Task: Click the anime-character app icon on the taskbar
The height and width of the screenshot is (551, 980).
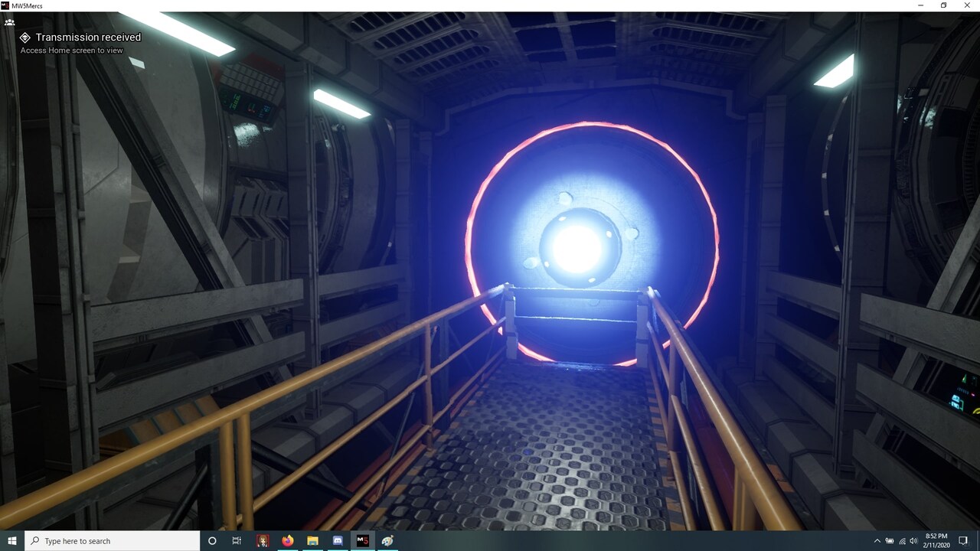Action: pos(262,541)
